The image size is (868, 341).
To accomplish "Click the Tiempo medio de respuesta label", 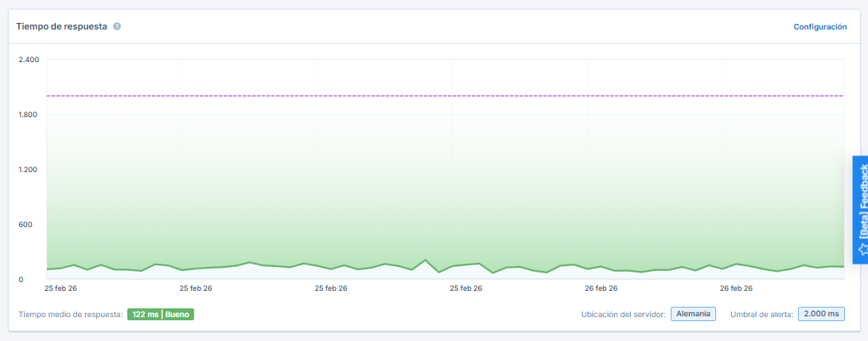I will click(70, 314).
